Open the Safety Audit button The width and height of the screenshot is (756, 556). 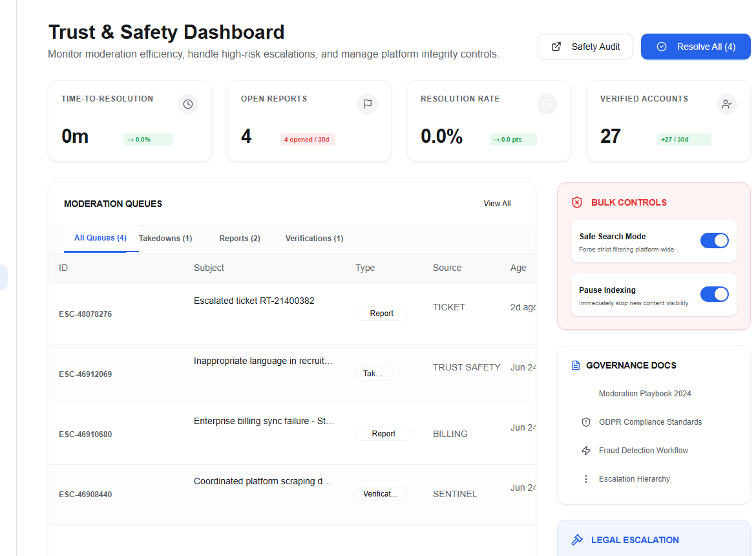(585, 47)
